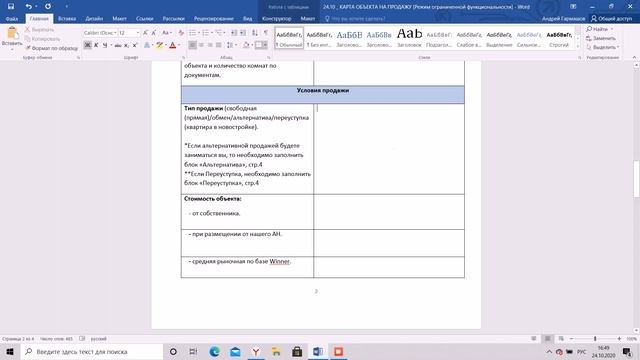Screen dimensions: 640x360
Task: Open text effects A icon
Action: 147,45
